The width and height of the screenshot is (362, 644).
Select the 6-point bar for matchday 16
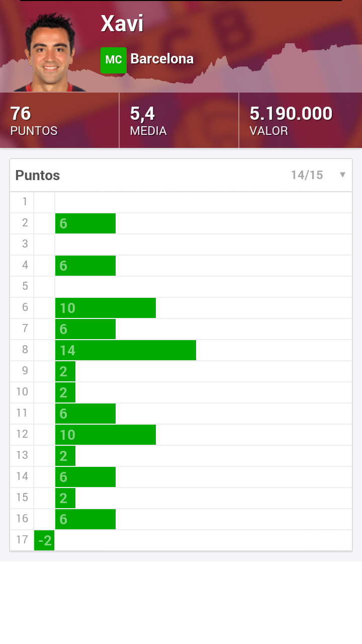pyautogui.click(x=85, y=519)
